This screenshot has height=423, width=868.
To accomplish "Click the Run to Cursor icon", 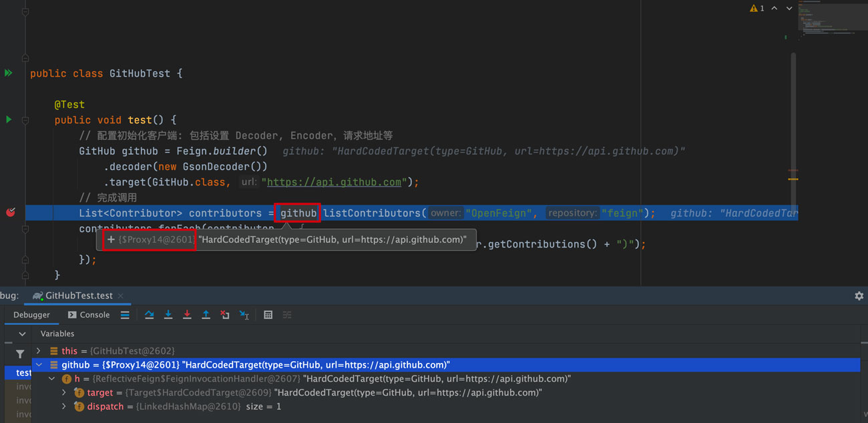I will click(x=244, y=315).
